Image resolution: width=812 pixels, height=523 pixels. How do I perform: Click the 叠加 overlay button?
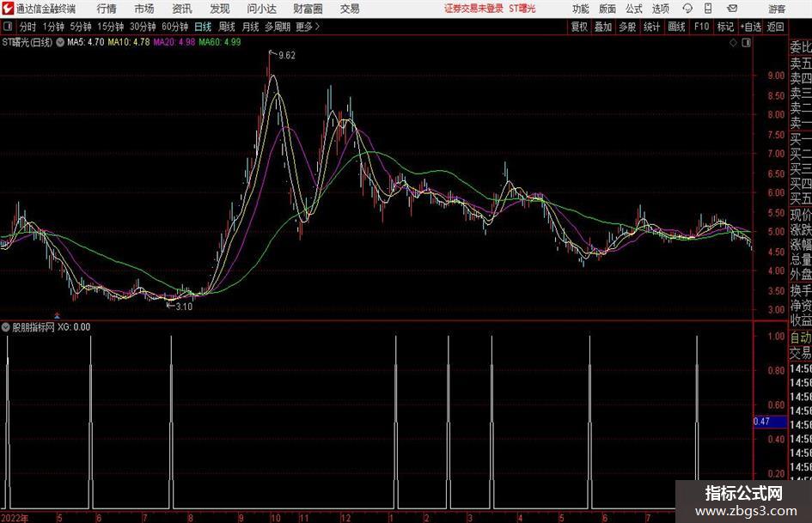pos(603,27)
